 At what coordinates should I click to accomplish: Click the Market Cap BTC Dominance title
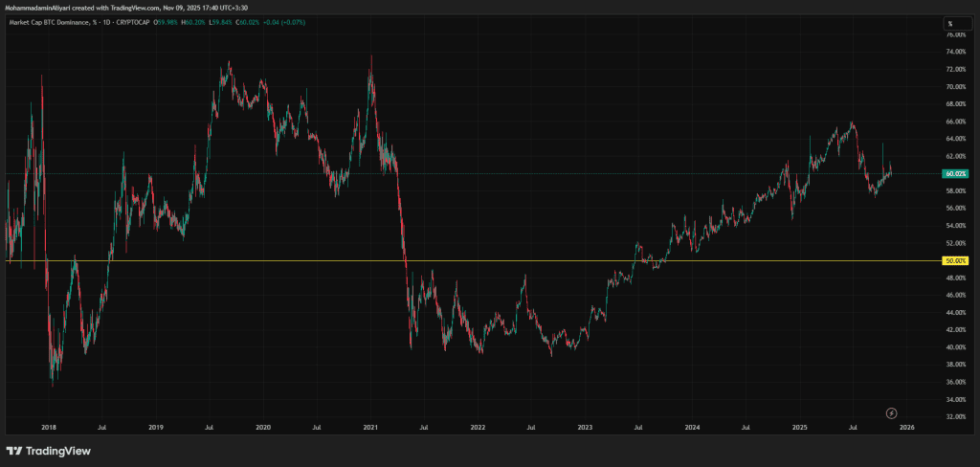pyautogui.click(x=48, y=23)
